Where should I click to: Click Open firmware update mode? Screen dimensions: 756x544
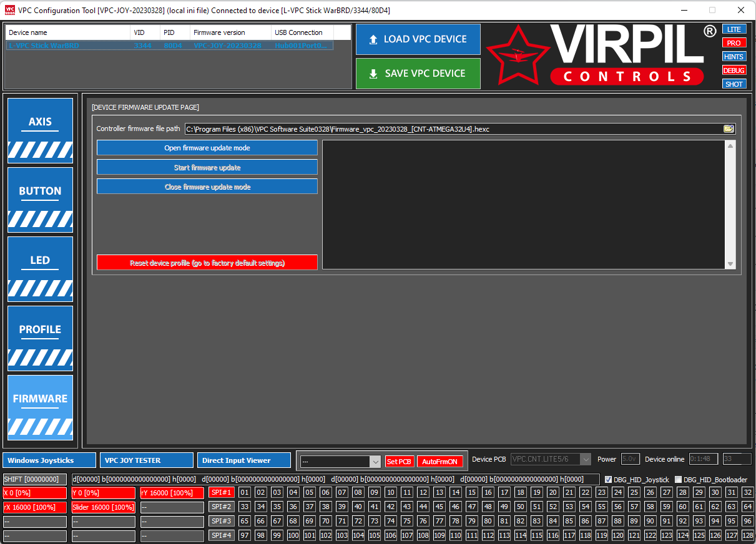tap(207, 148)
